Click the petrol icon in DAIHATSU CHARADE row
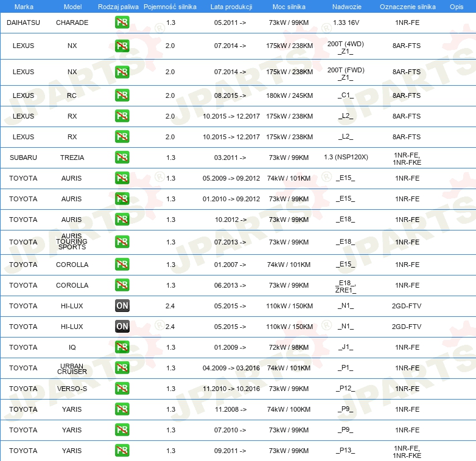This screenshot has height=461, width=476. coord(122,23)
